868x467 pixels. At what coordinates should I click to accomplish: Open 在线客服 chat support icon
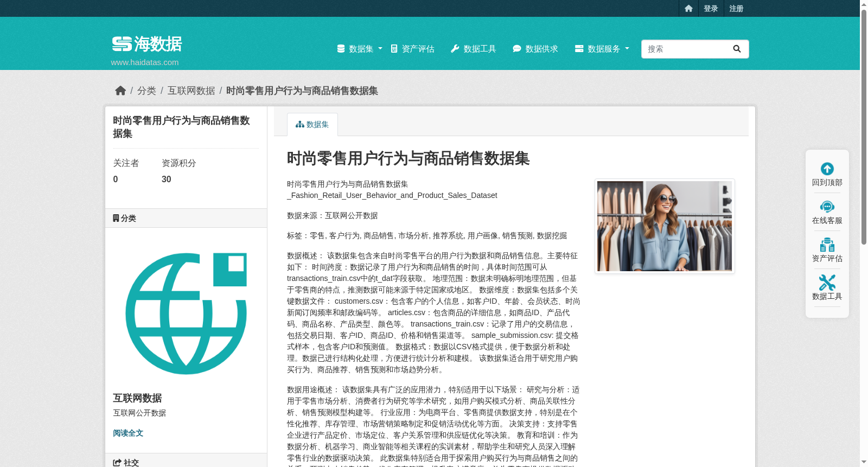pos(827,207)
